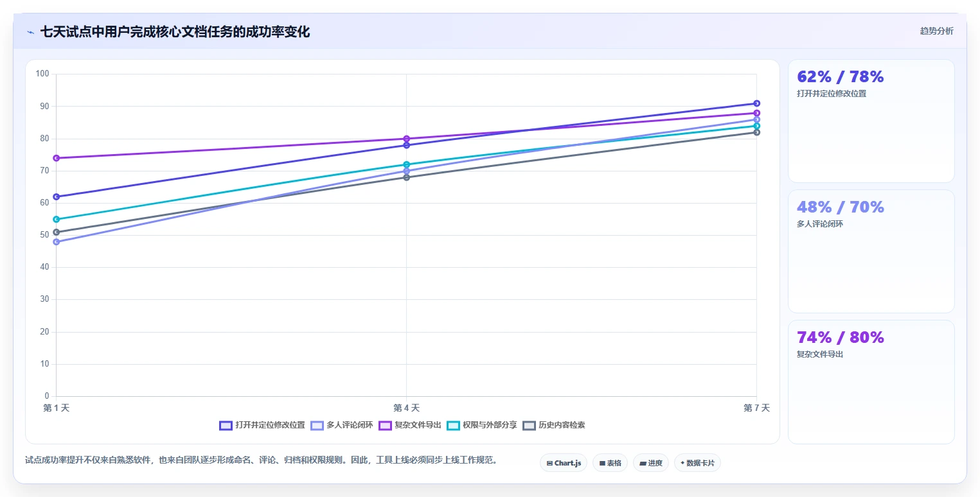Toggle the 打开并定位修改位置 legend series
980x497 pixels.
coord(262,425)
